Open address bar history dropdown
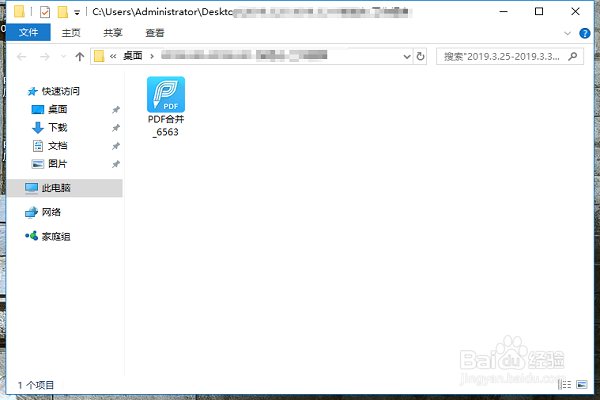 pos(407,57)
